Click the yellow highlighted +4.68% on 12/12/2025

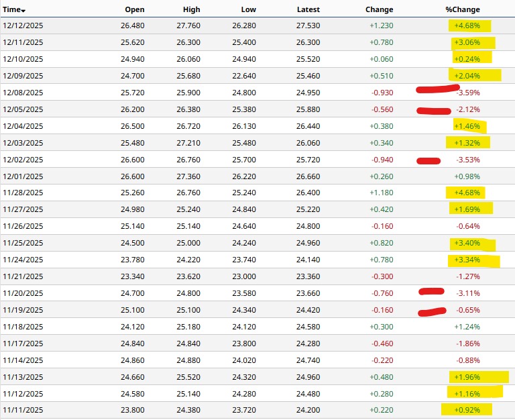[467, 25]
